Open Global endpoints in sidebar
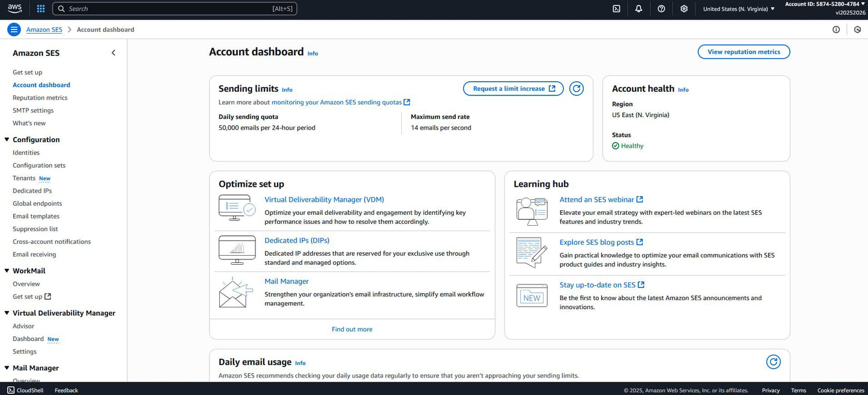Viewport: 868px width, 395px height. (x=37, y=204)
